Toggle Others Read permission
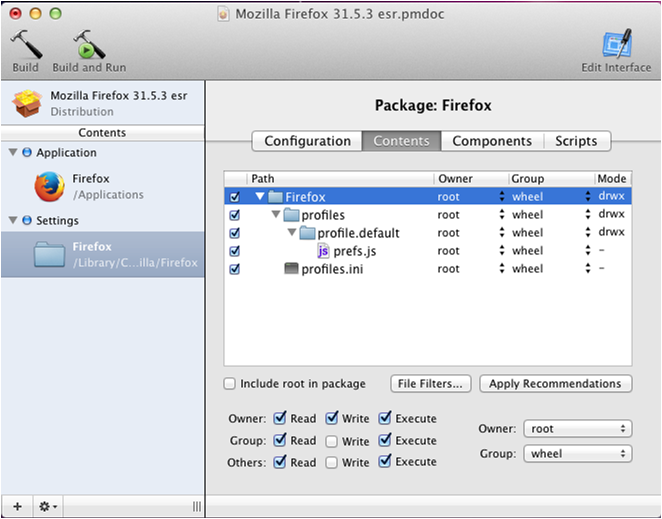The image size is (662, 519). point(279,462)
